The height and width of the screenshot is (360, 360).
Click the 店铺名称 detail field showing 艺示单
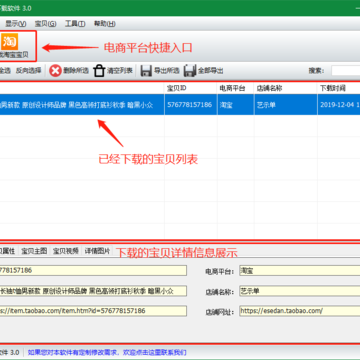[x=300, y=291]
